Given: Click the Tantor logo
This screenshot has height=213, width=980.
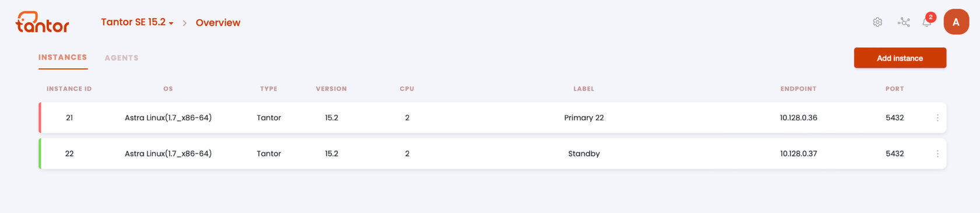Looking at the screenshot, I should 43,22.
